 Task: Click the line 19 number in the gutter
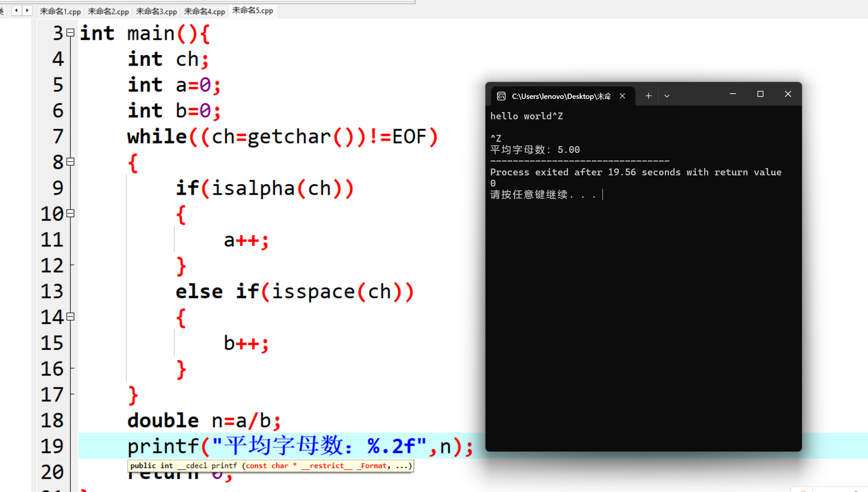coord(52,446)
